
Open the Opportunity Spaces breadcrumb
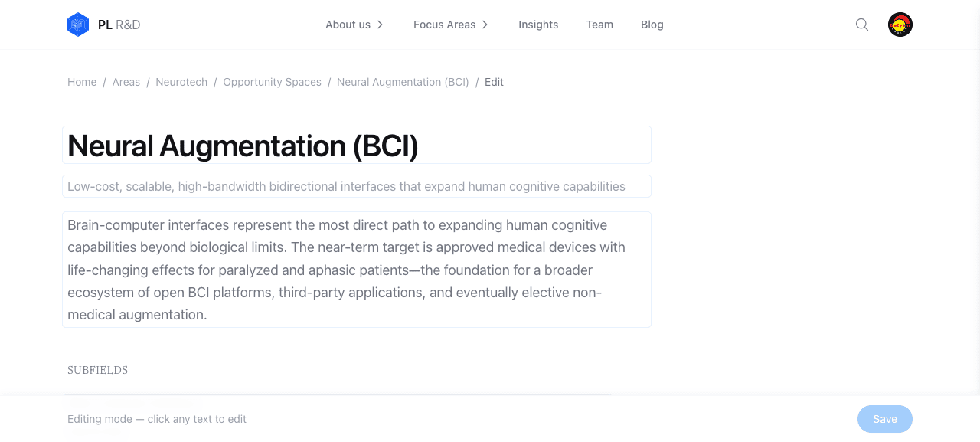(x=272, y=82)
